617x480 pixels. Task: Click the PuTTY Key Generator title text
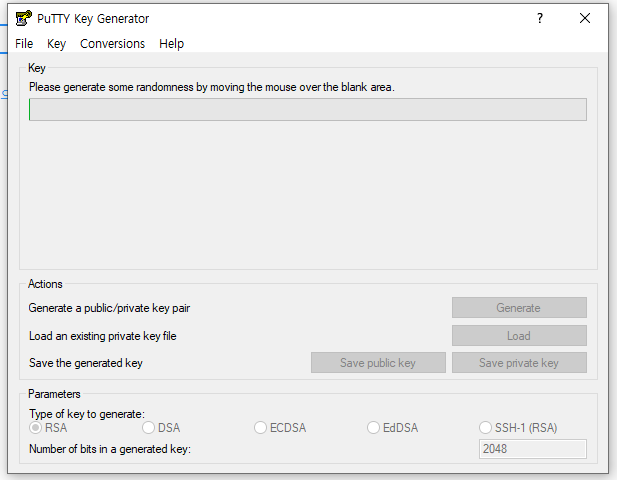pos(93,18)
